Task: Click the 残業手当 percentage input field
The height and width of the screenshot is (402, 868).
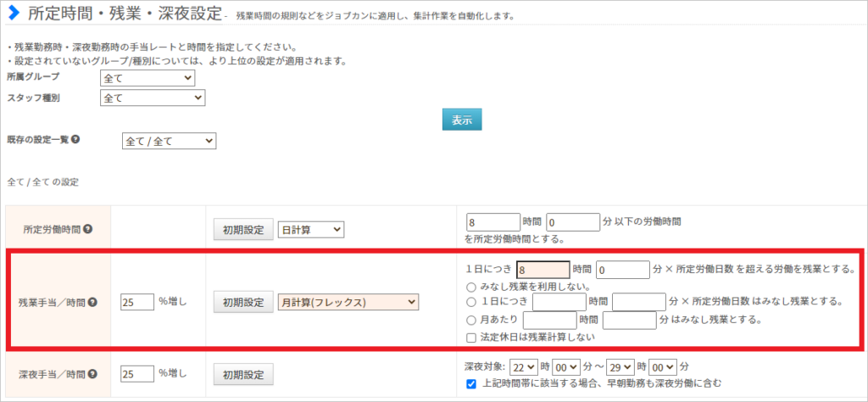Action: click(136, 302)
